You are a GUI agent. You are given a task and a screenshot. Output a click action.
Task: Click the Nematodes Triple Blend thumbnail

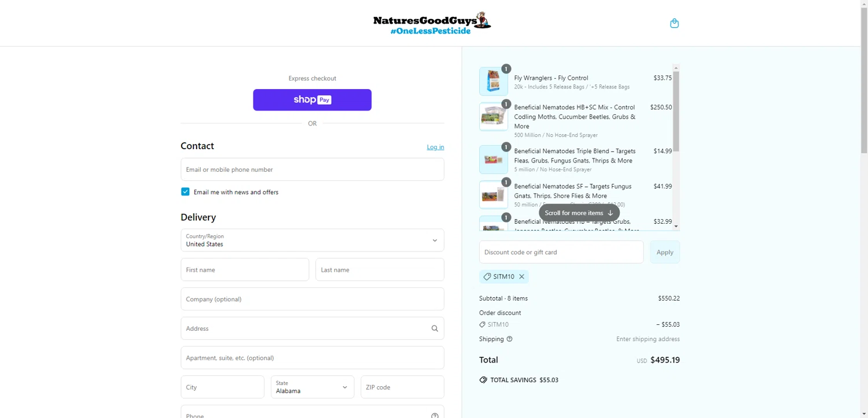pyautogui.click(x=494, y=160)
